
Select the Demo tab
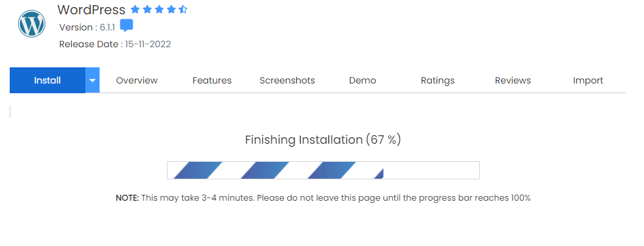[x=362, y=80]
